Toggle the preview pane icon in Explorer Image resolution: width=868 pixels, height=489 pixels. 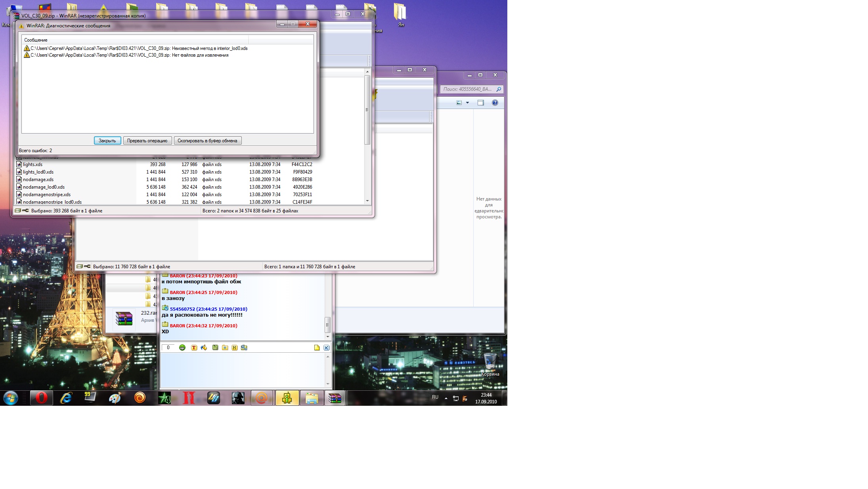(481, 103)
